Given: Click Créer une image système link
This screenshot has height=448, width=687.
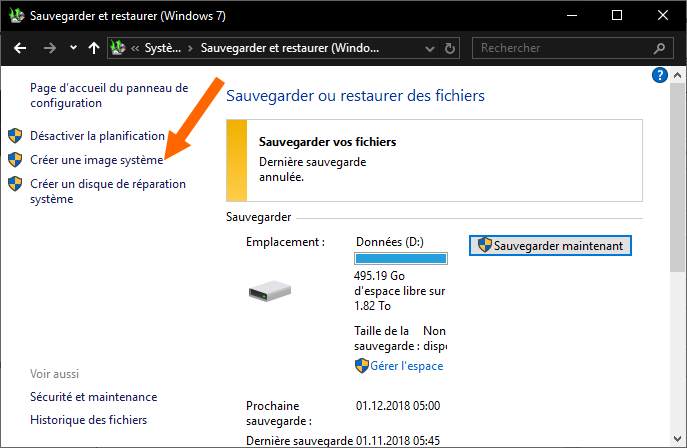Looking at the screenshot, I should (x=96, y=160).
